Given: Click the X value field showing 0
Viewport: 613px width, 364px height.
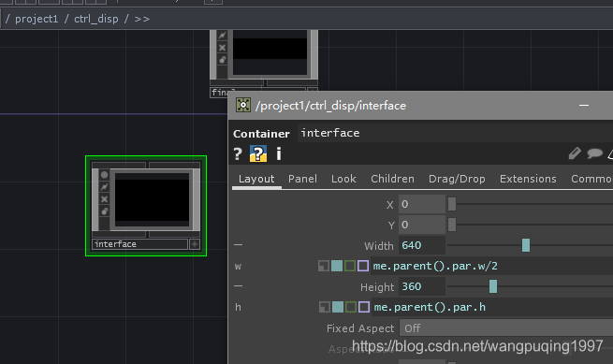Looking at the screenshot, I should point(422,204).
